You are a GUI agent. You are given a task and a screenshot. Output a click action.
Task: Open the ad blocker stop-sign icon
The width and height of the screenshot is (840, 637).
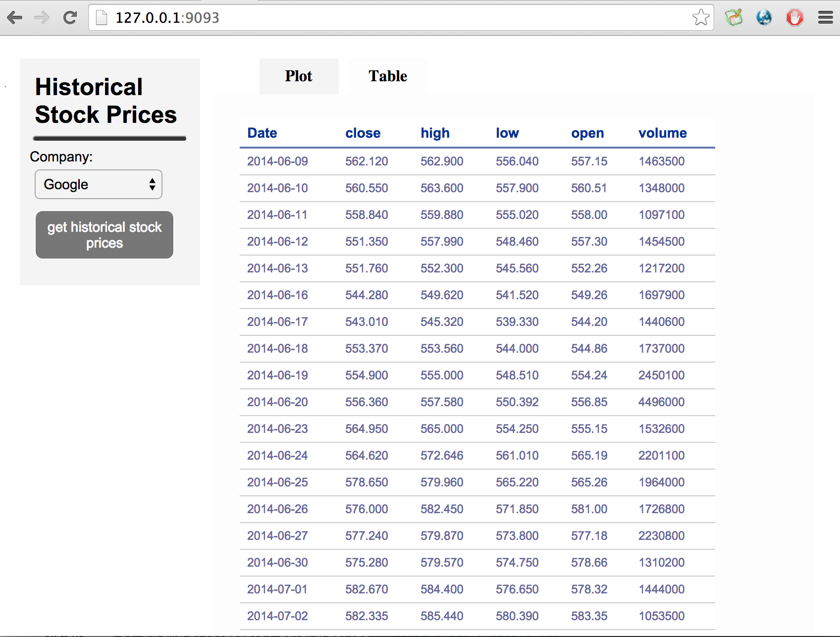point(794,17)
